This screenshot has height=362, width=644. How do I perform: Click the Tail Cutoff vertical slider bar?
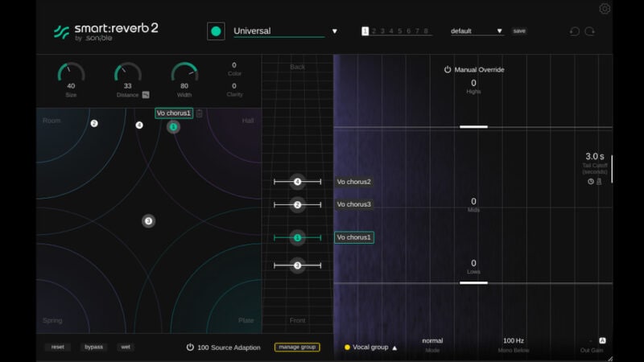pos(612,169)
